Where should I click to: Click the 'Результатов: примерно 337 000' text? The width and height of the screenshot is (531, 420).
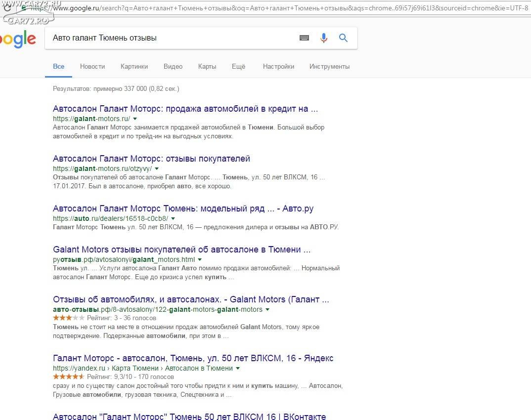click(x=116, y=88)
